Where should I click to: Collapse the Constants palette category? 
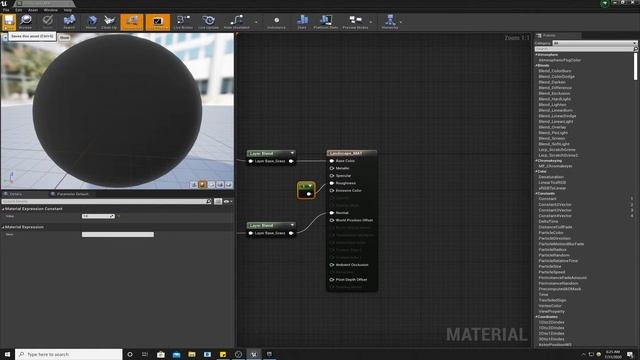pyautogui.click(x=537, y=193)
